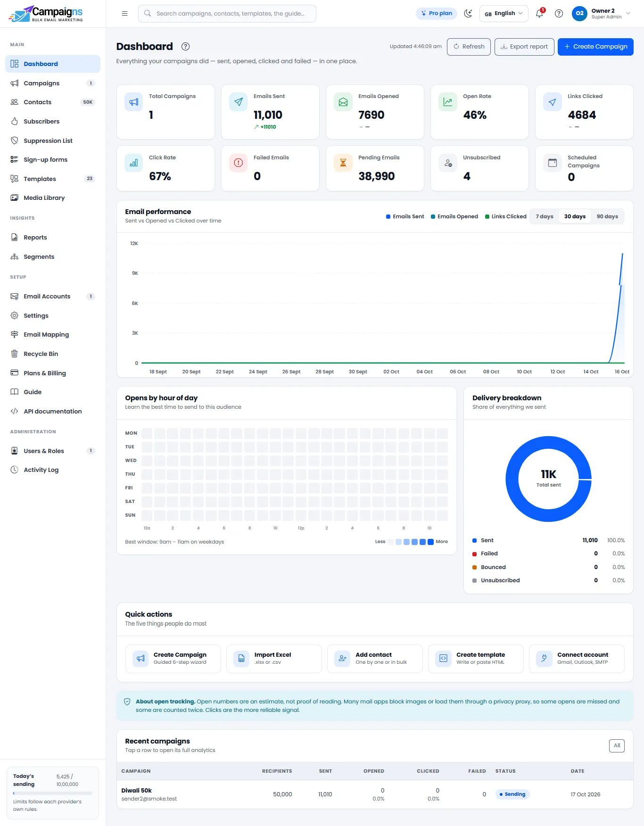
Task: Switch chart range to 7 days
Action: coord(545,217)
